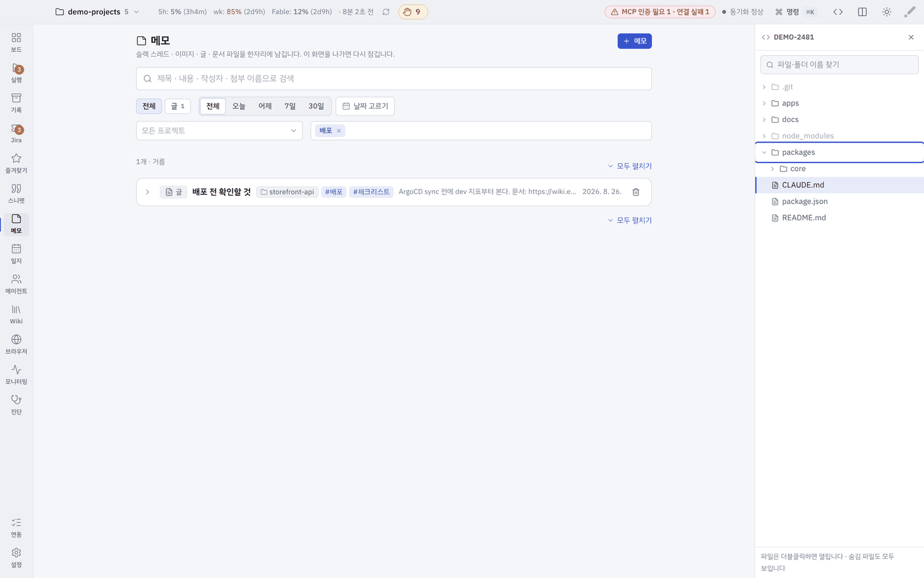Open CLAUDE.md in file tree
This screenshot has width=924, height=578.
tap(839, 185)
